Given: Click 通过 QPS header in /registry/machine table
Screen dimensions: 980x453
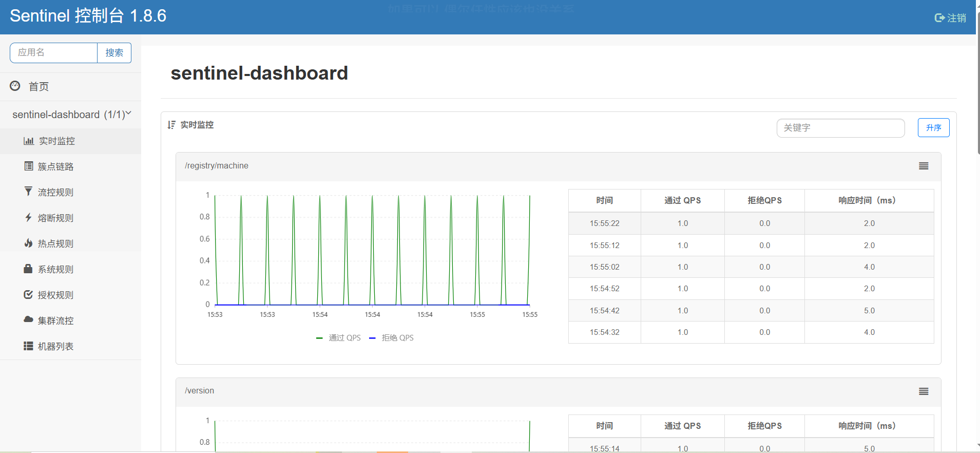Looking at the screenshot, I should 682,200.
